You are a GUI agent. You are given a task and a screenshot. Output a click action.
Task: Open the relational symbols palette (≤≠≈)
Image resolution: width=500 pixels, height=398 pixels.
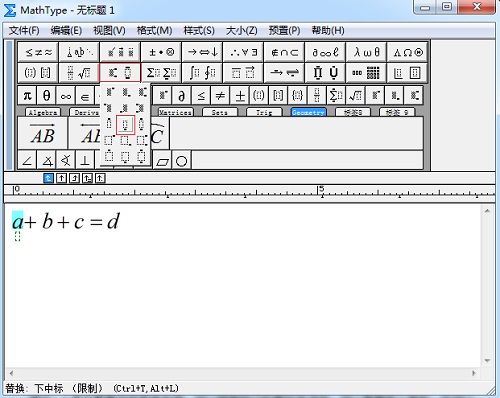[x=38, y=52]
